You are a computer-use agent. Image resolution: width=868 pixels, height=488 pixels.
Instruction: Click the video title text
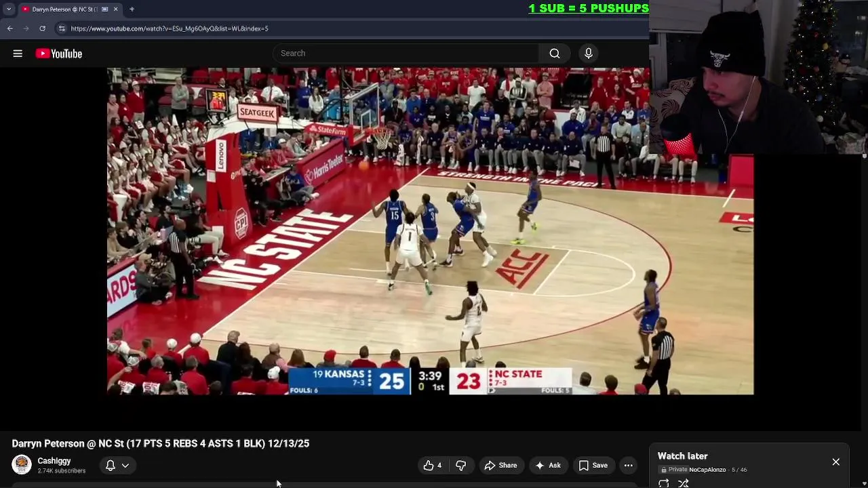(161, 443)
